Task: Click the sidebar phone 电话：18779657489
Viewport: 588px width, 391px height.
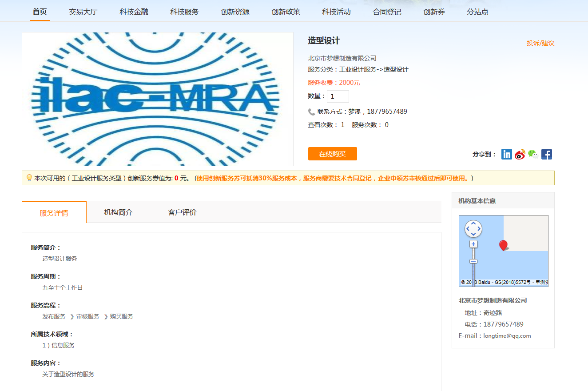Action: click(x=494, y=324)
